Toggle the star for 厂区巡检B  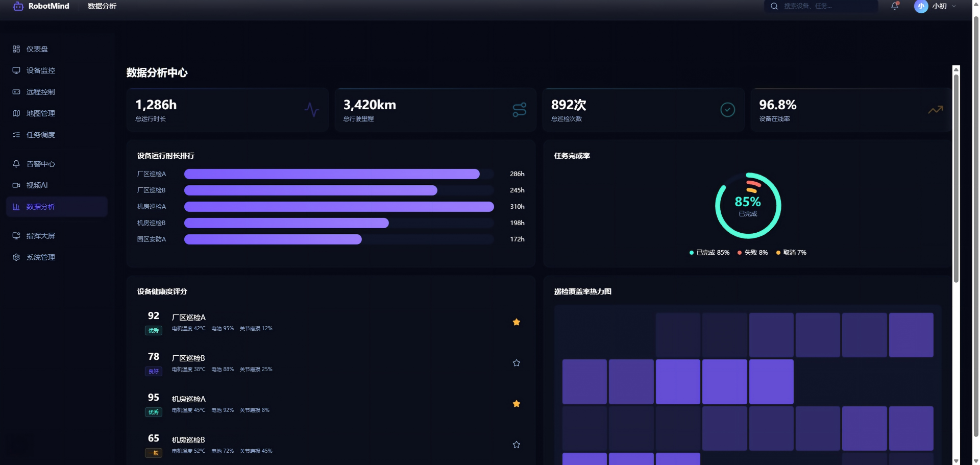[517, 363]
